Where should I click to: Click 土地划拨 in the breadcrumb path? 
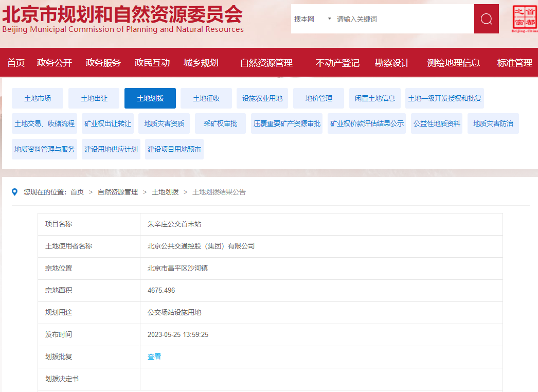(x=165, y=192)
